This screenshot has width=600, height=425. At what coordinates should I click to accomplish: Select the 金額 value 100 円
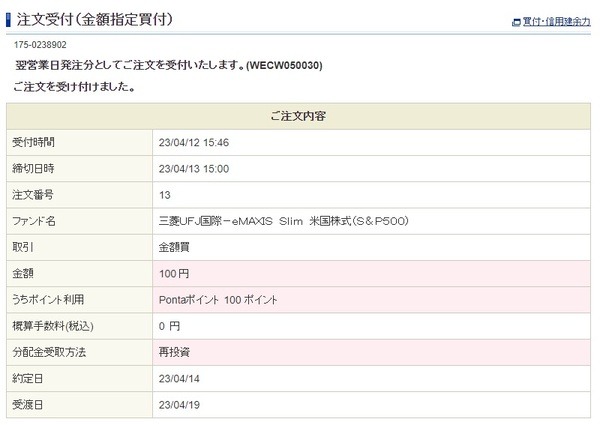pos(176,273)
